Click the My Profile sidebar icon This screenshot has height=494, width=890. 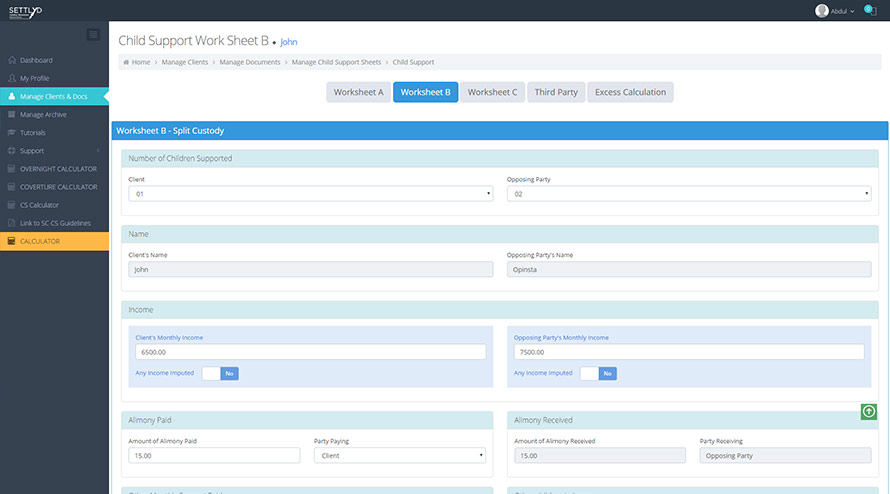tap(12, 78)
